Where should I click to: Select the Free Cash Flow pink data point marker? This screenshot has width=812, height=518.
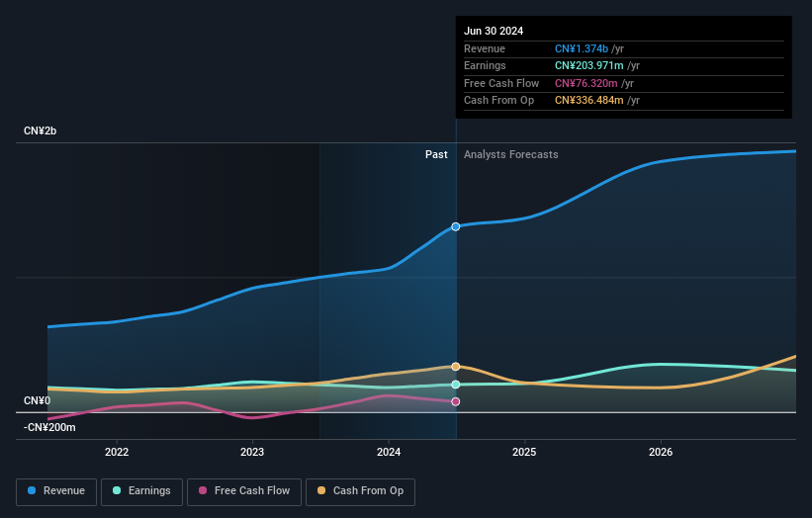[x=456, y=401]
